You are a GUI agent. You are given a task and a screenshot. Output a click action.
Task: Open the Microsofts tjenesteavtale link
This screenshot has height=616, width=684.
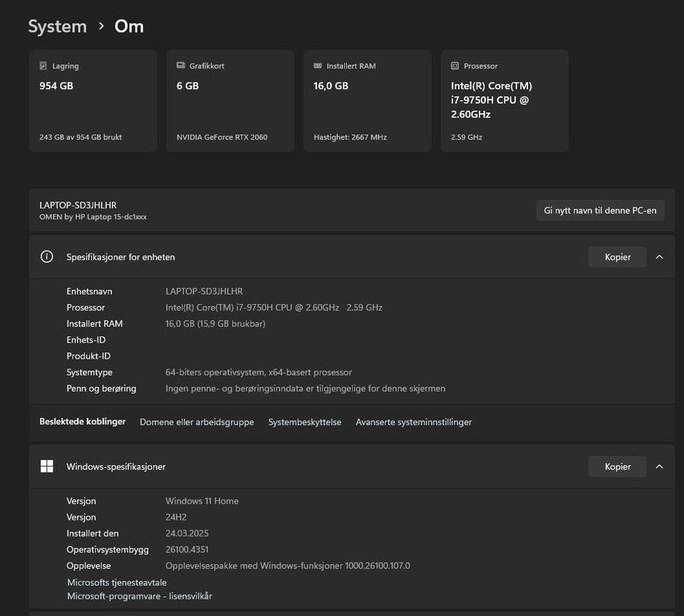[117, 583]
